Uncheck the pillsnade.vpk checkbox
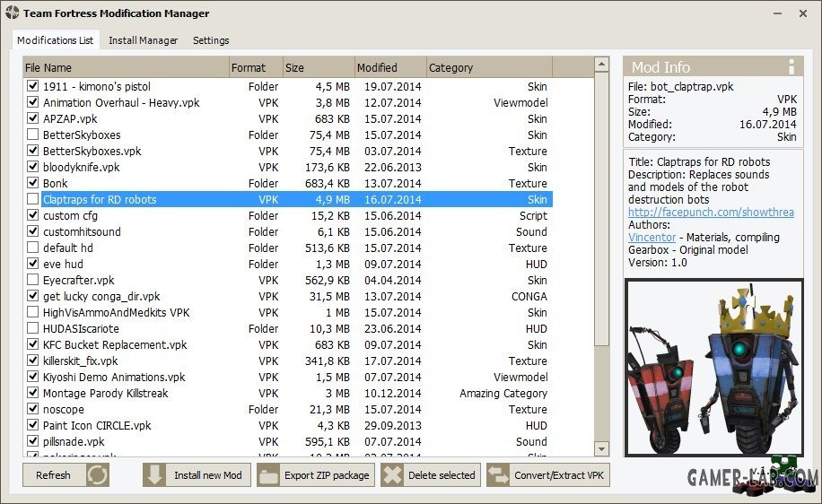 coord(32,440)
